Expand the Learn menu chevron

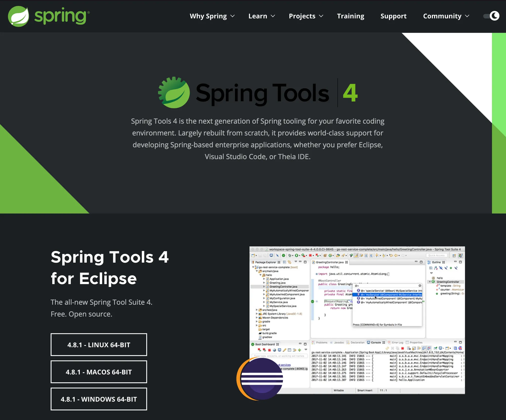click(x=273, y=16)
